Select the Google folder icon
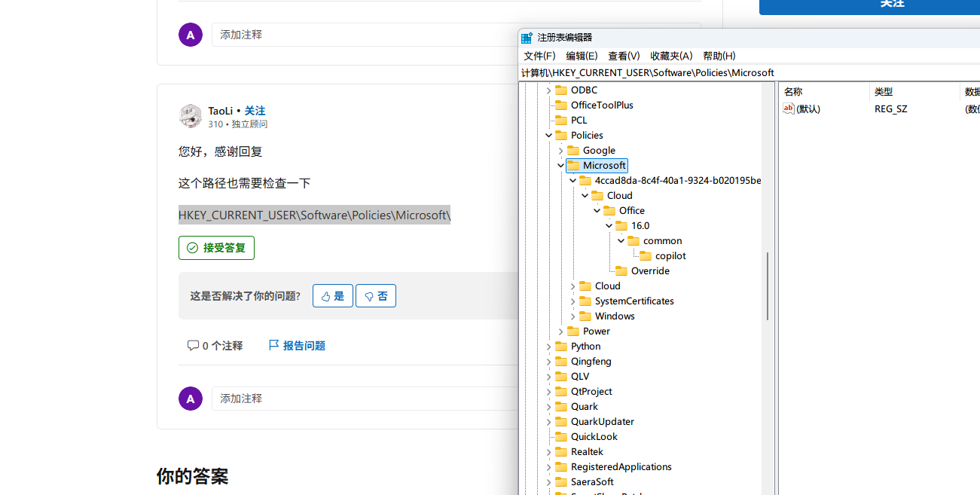Image resolution: width=980 pixels, height=495 pixels. click(573, 151)
